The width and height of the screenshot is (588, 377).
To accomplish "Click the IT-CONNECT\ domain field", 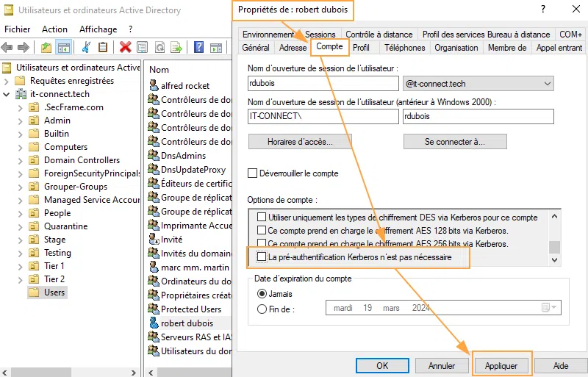I will [323, 116].
